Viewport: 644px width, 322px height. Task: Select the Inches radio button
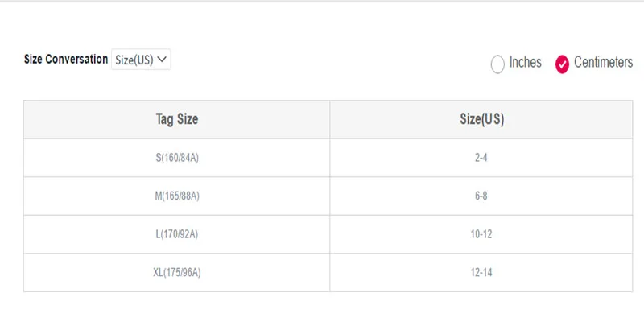point(497,64)
